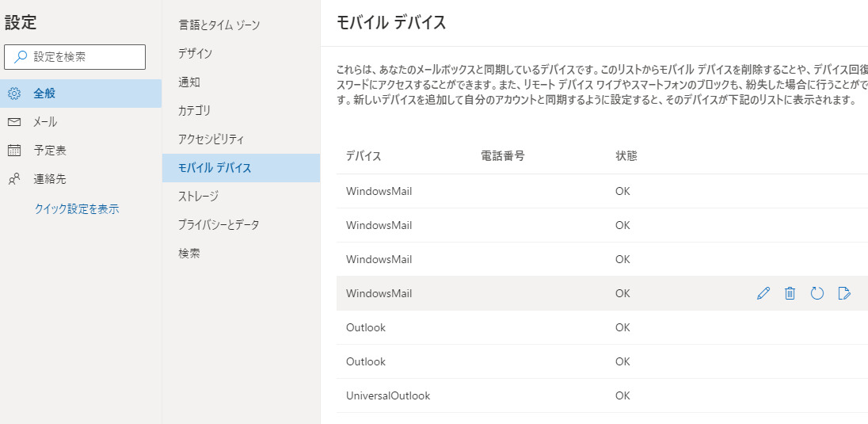Open the 検索 settings section
Image resolution: width=868 pixels, height=424 pixels.
189,254
